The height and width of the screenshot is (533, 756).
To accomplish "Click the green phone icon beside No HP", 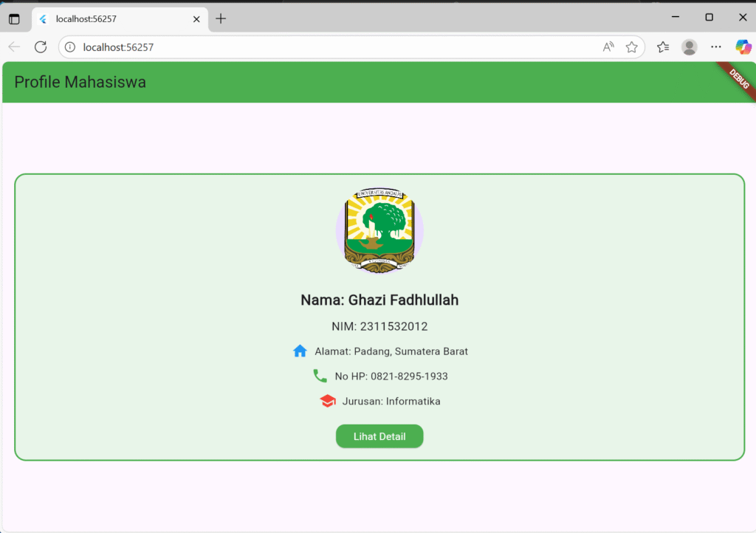I will 320,376.
